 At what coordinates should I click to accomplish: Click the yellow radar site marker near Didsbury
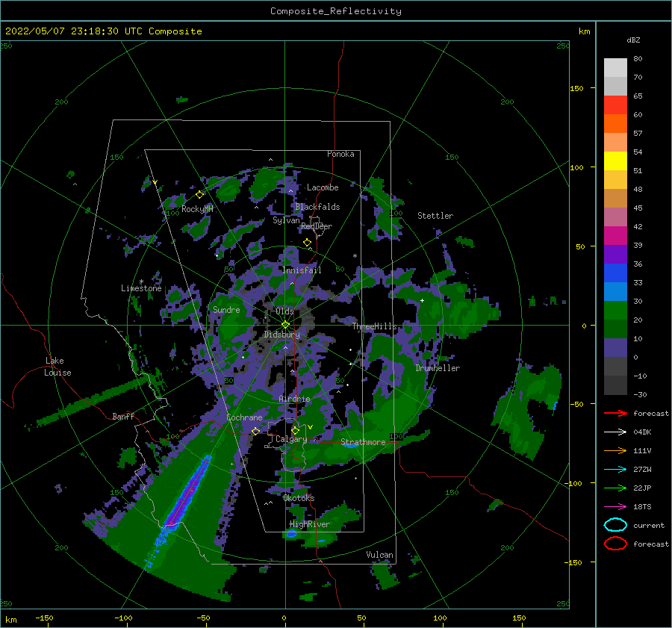pos(285,325)
